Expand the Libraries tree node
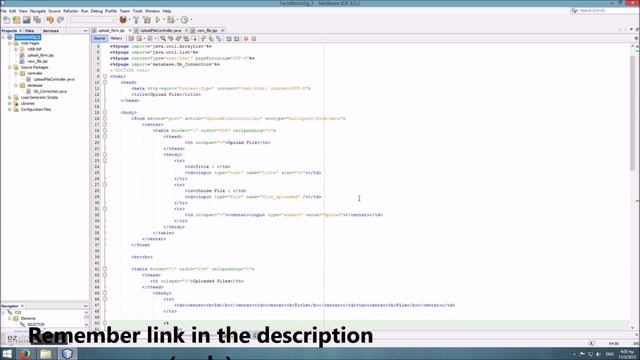 click(10, 103)
